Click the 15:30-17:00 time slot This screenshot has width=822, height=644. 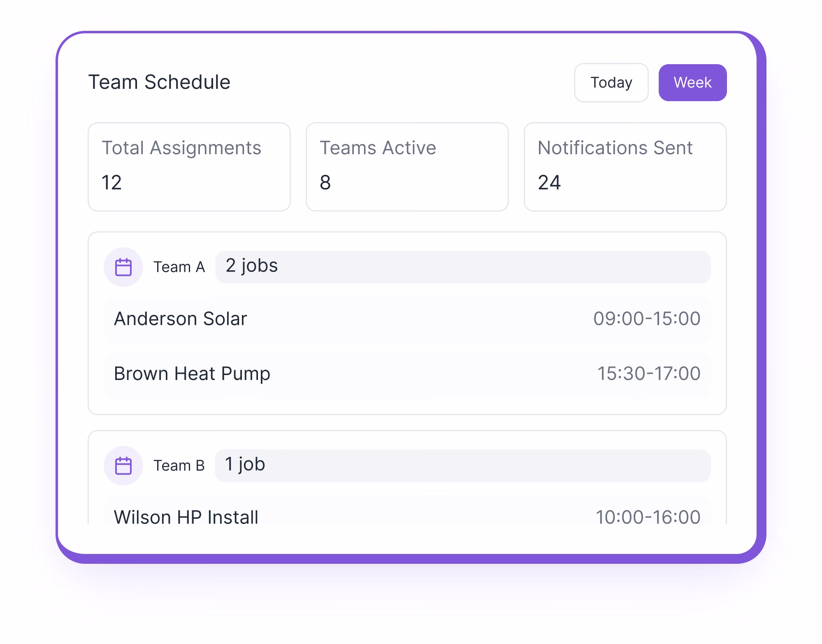tap(649, 374)
